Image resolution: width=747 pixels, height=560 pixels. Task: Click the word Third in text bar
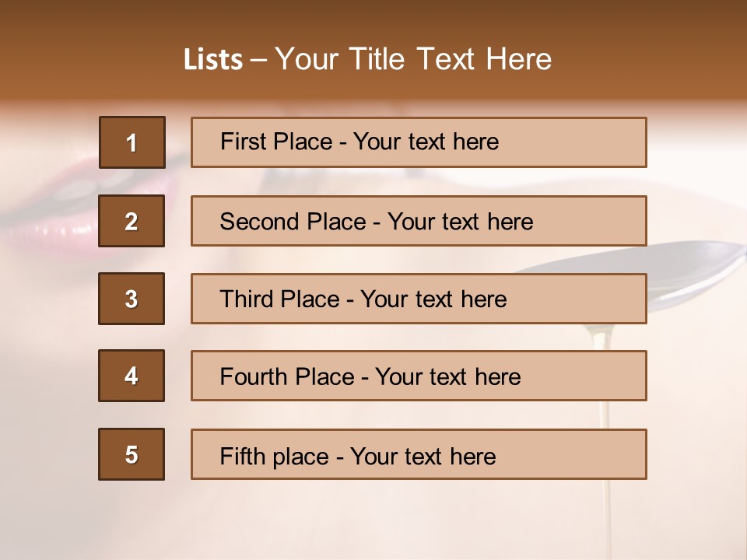[247, 299]
